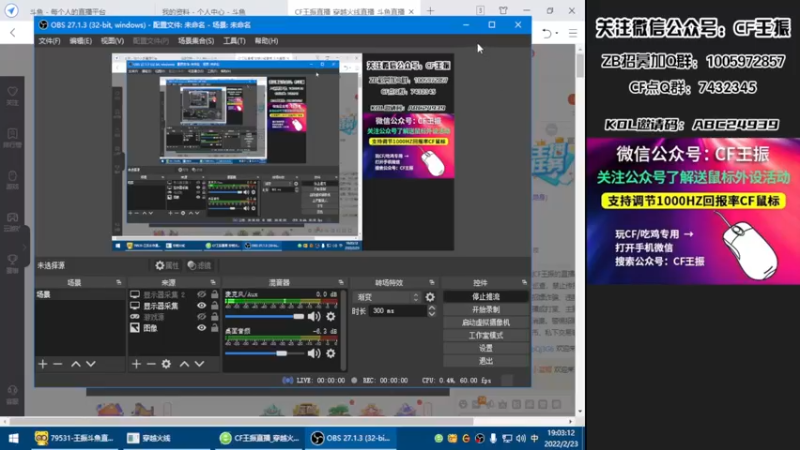800x450 pixels.
Task: Open 设置 from Controls panel
Action: (486, 348)
